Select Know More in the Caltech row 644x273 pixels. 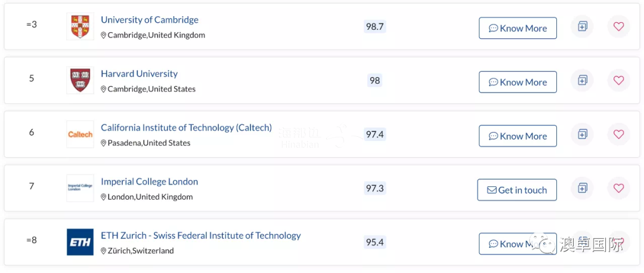[x=518, y=136]
